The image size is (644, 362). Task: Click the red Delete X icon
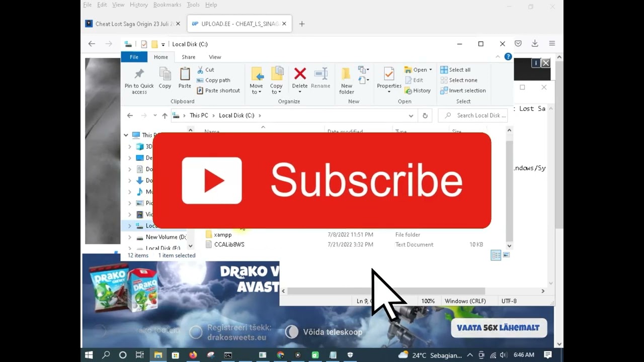[300, 74]
